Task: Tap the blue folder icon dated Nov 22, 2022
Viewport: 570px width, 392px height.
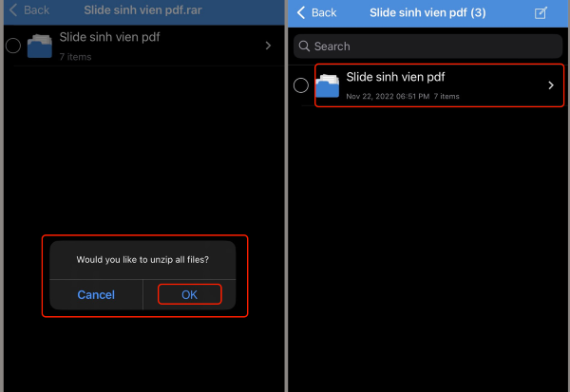Action: coord(328,85)
